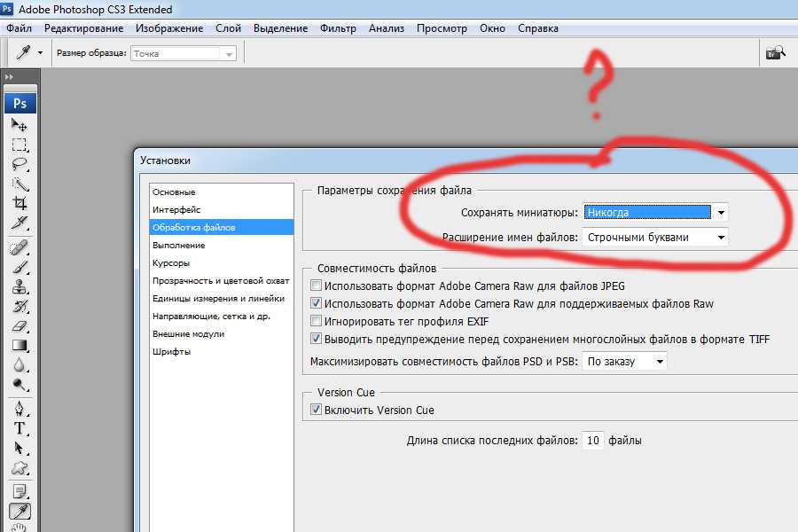
Task: Select the History Brush tool
Action: click(x=20, y=307)
